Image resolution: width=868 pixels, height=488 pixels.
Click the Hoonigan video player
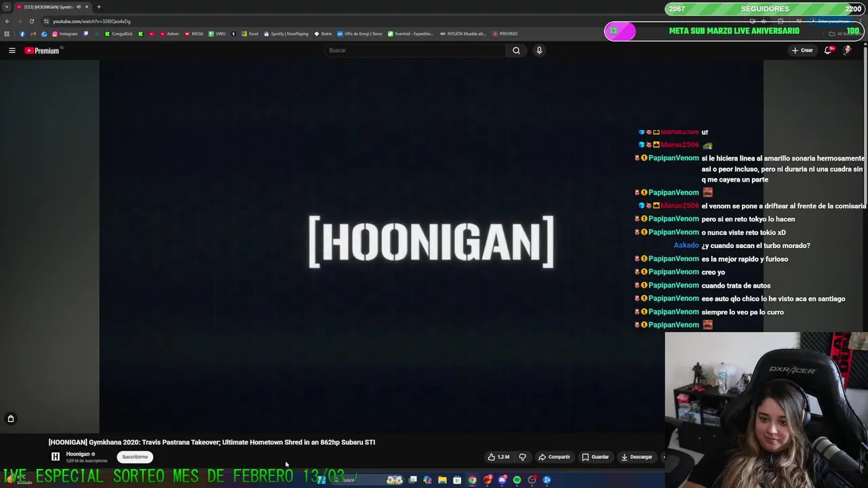click(x=431, y=245)
